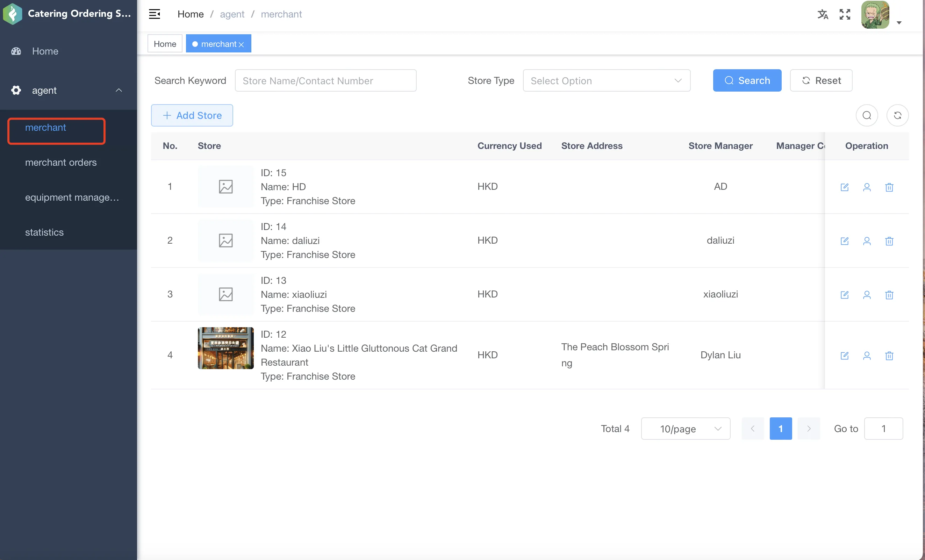Toggle the search bar with round magnifier icon
The width and height of the screenshot is (925, 560).
click(x=866, y=115)
